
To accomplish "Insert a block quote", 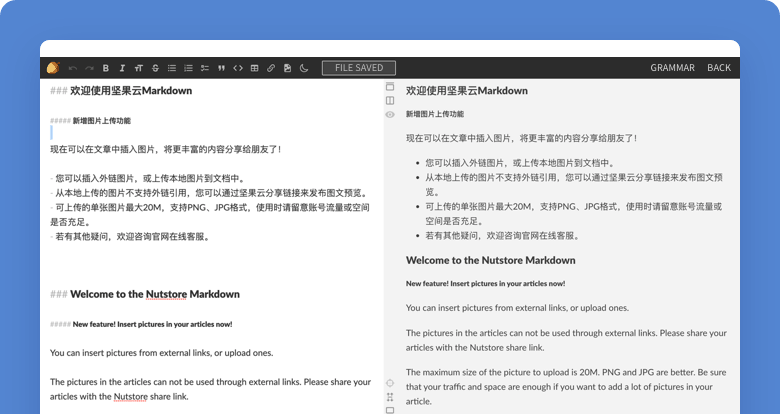I will (221, 68).
